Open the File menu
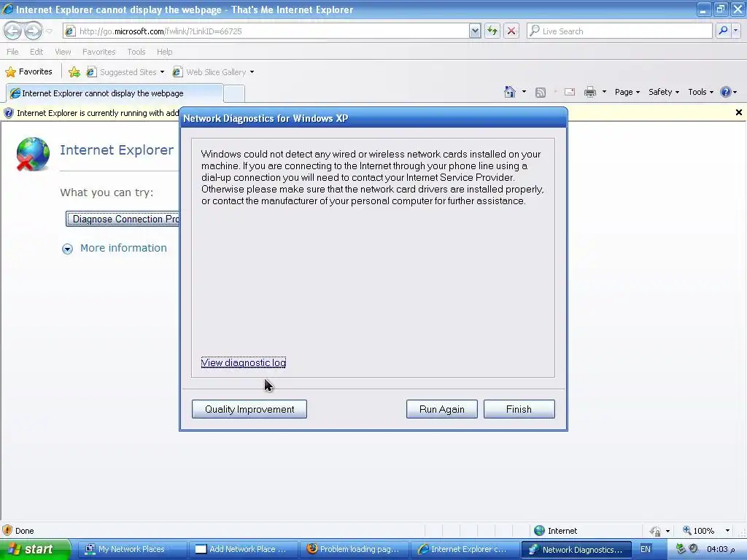The width and height of the screenshot is (747, 560). coord(12,52)
